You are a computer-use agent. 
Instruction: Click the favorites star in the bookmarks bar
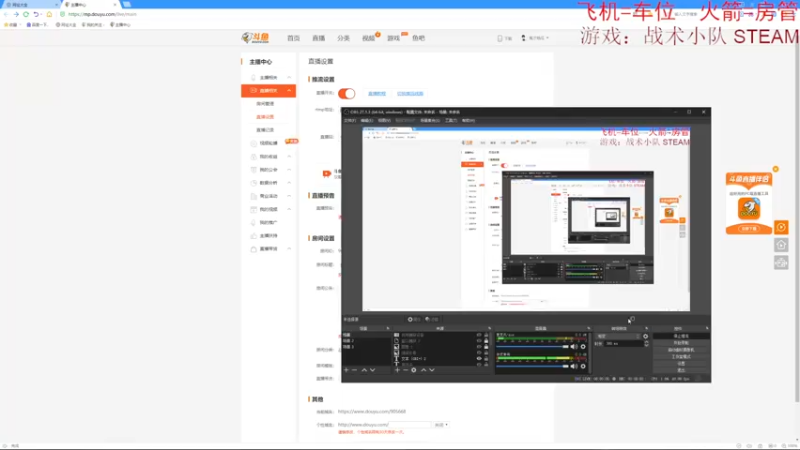pyautogui.click(x=7, y=24)
